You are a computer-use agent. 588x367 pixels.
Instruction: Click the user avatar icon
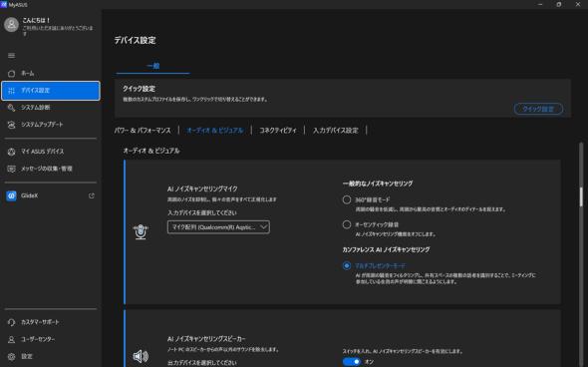11,25
